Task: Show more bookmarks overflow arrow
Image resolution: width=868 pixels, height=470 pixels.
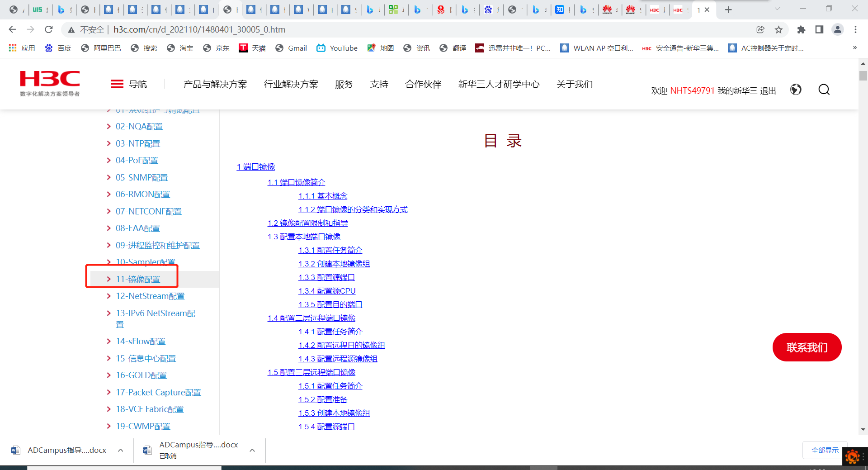Action: [854, 48]
